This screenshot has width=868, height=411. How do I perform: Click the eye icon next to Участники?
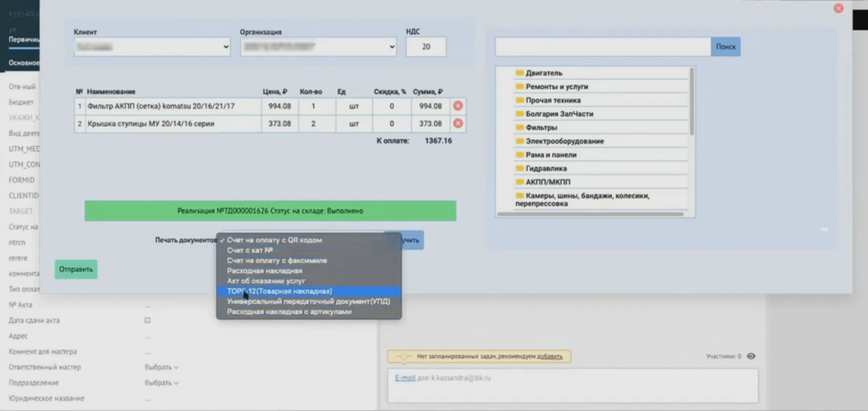751,357
